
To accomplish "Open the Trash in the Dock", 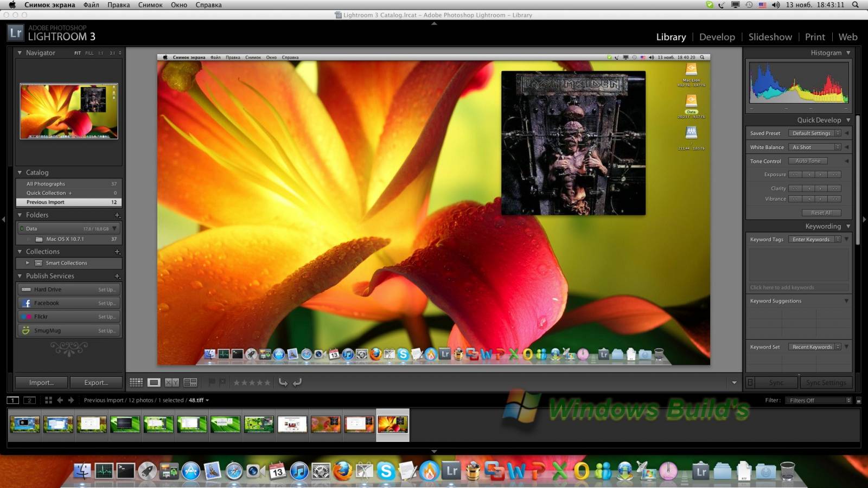I will (x=788, y=471).
